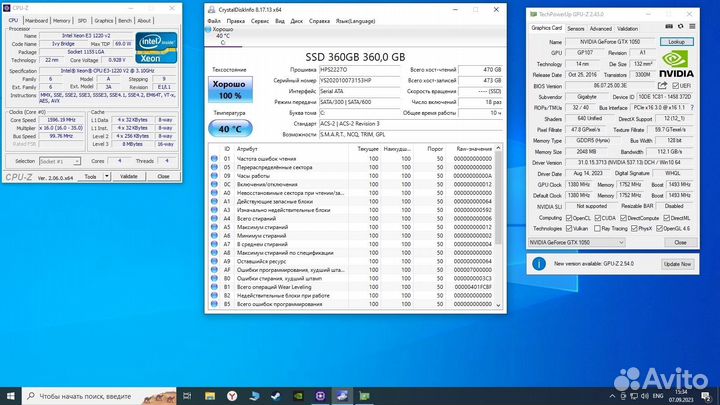
Task: Open the Диск menu
Action: click(297, 21)
